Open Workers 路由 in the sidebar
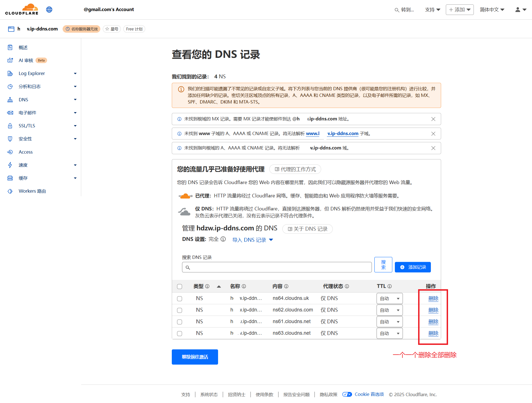This screenshot has height=403, width=532. [x=32, y=191]
